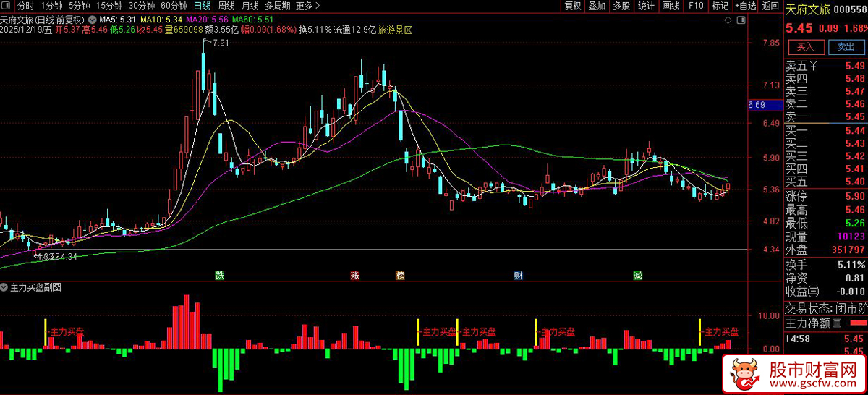Click the 外盘 351797 value
868x395 pixels.
tap(848, 250)
